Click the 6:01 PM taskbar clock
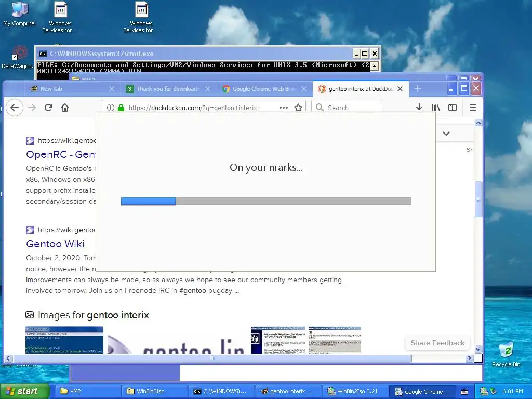The height and width of the screenshot is (399, 532). coord(513,391)
